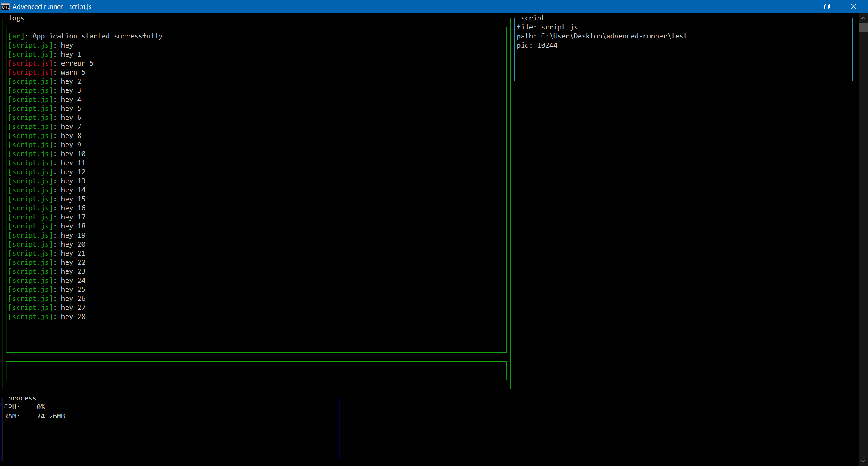Select the pid value 10244
The image size is (868, 466).
point(547,45)
